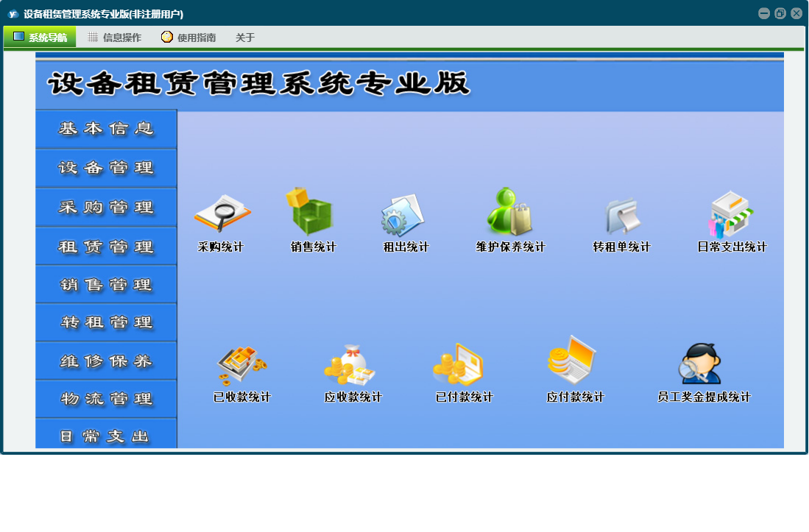Click the 日常支出统计 shop icon
This screenshot has height=532, width=809.
(x=731, y=215)
